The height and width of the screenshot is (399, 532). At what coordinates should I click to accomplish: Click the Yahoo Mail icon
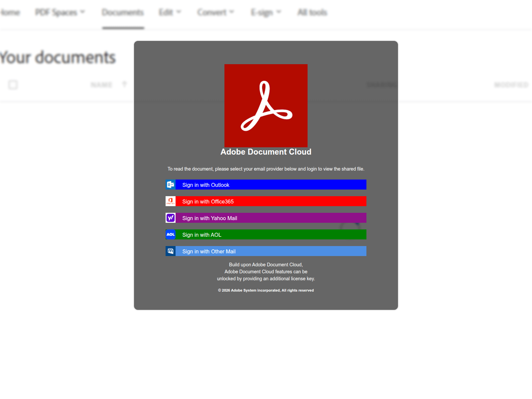pyautogui.click(x=171, y=218)
